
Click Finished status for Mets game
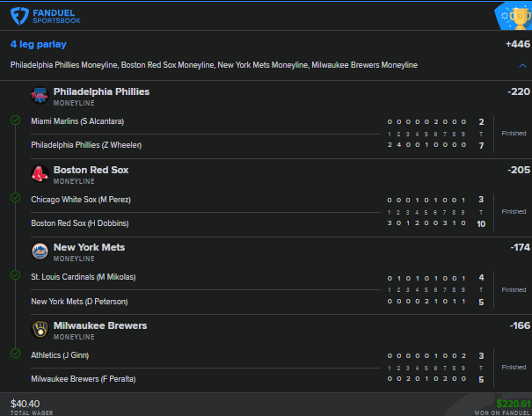(x=514, y=289)
